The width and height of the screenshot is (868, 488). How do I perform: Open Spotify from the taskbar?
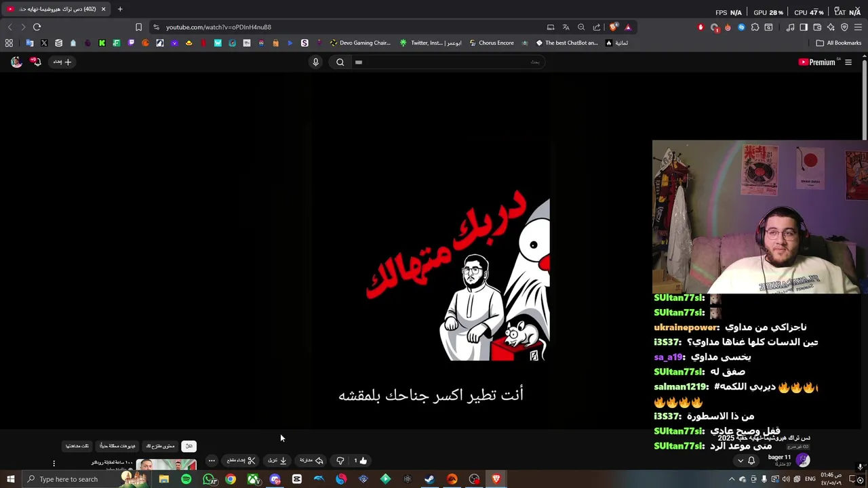coord(186,479)
